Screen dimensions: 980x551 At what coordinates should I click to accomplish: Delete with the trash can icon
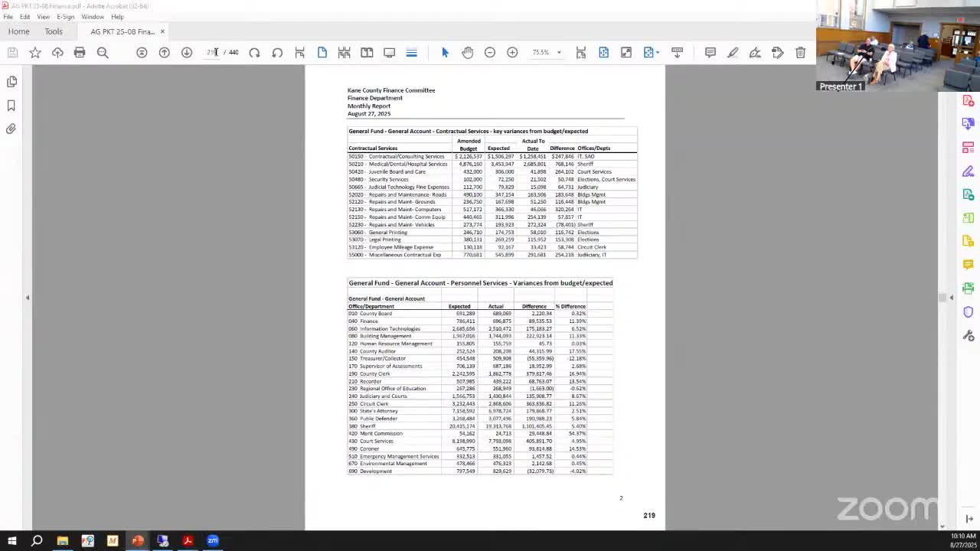click(x=800, y=52)
